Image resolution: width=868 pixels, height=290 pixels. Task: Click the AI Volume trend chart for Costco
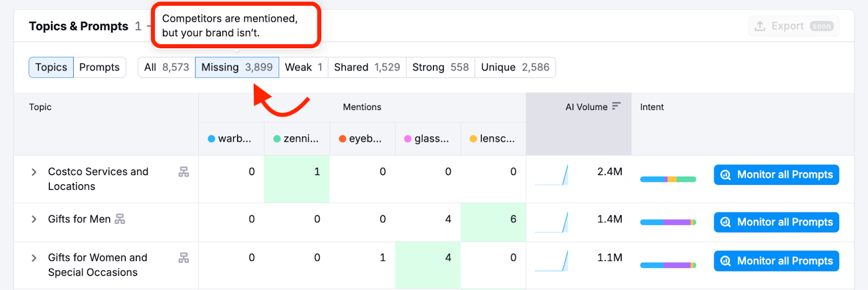[x=552, y=175]
